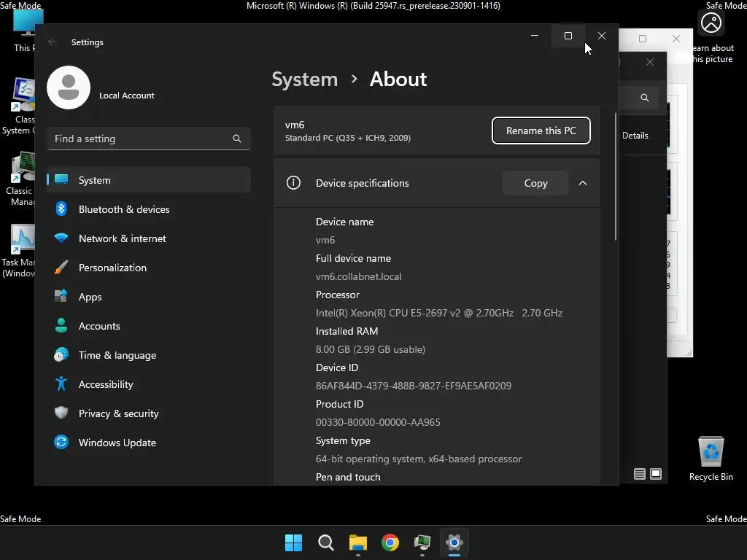Open the Start menu
This screenshot has height=560, width=747.
293,542
